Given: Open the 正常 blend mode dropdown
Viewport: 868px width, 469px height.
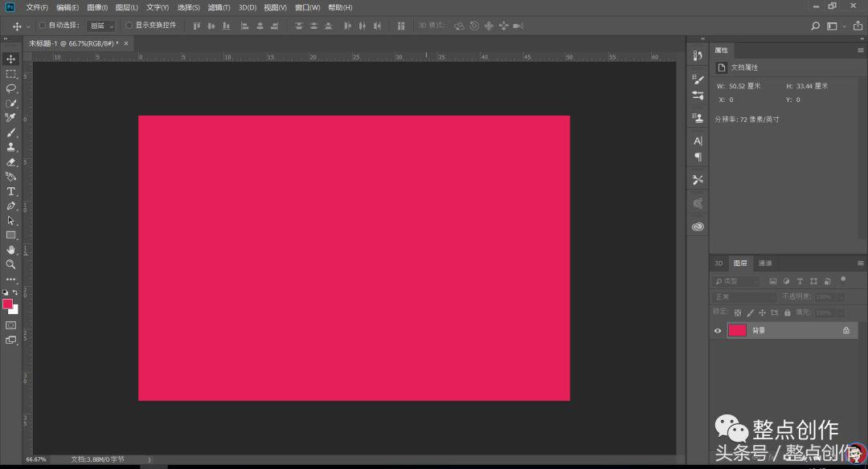Looking at the screenshot, I should pyautogui.click(x=743, y=297).
